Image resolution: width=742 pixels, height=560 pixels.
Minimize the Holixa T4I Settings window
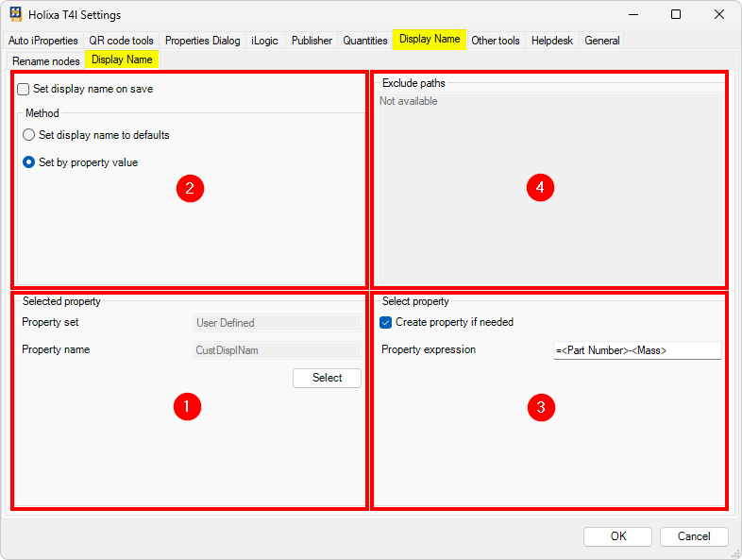[x=633, y=15]
